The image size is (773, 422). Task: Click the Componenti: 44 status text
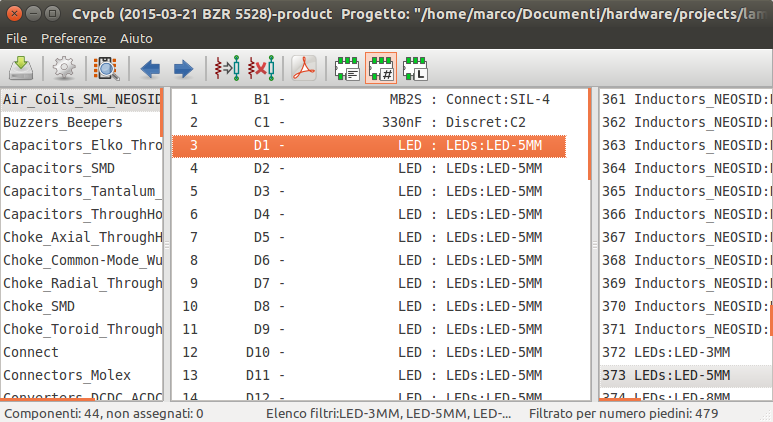(104, 414)
